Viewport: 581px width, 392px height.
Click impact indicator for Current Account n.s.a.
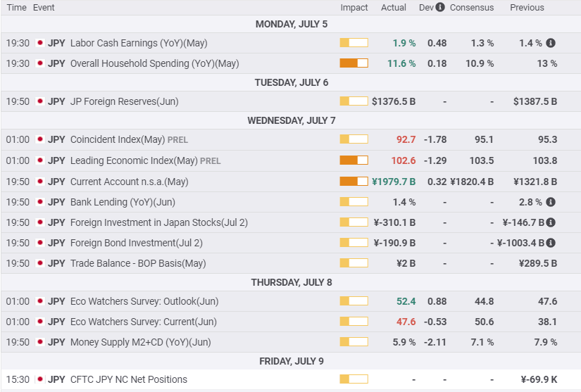pos(354,182)
